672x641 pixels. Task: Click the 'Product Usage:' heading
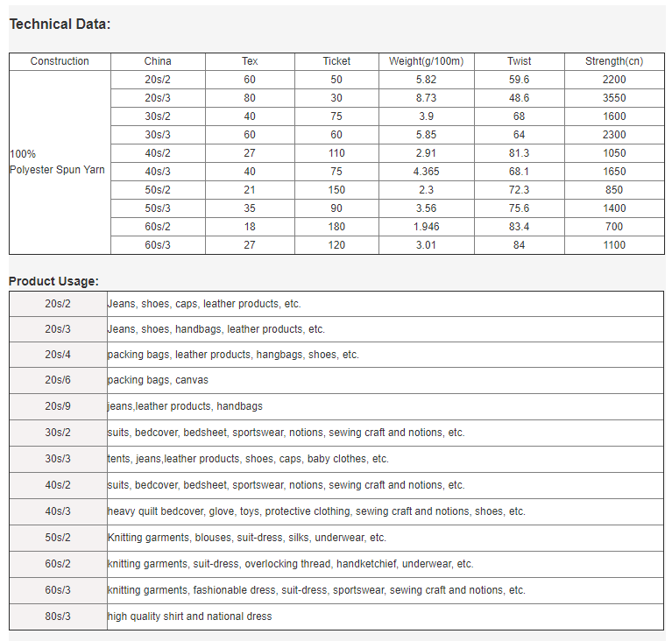click(x=53, y=281)
